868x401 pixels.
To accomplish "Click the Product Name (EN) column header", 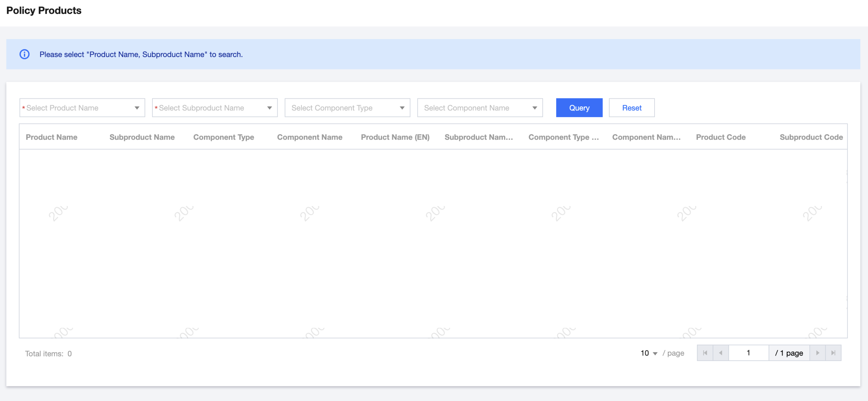I will 395,137.
